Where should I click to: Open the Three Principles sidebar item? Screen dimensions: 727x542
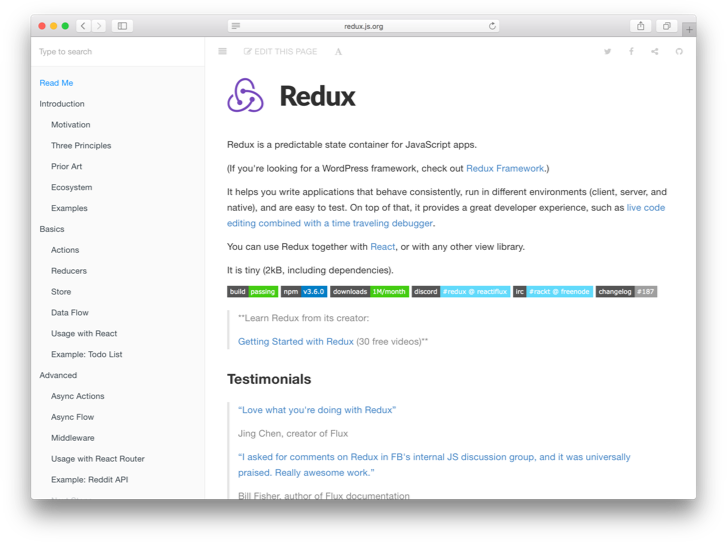81,146
